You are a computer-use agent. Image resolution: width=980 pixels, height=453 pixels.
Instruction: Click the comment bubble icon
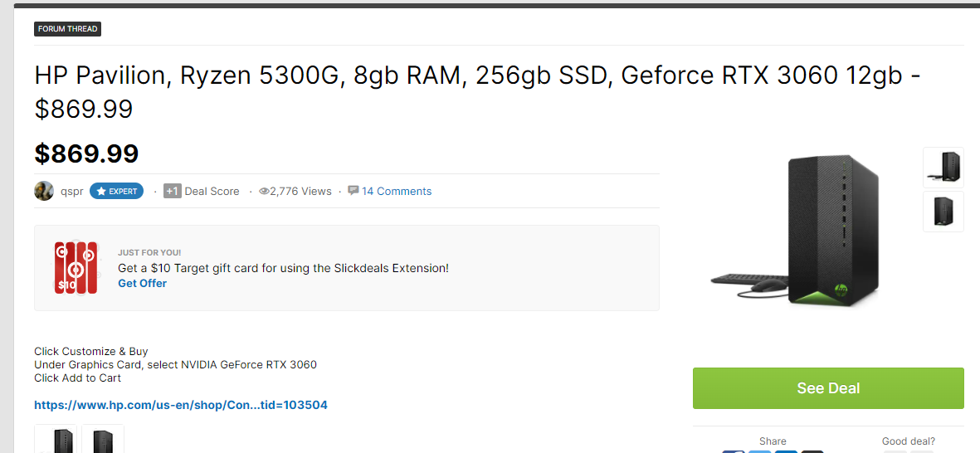pos(353,191)
